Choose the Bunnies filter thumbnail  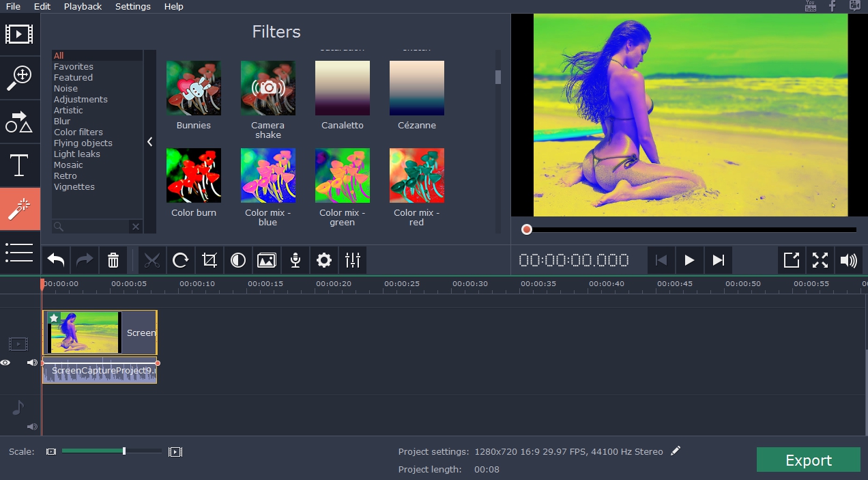pos(194,88)
